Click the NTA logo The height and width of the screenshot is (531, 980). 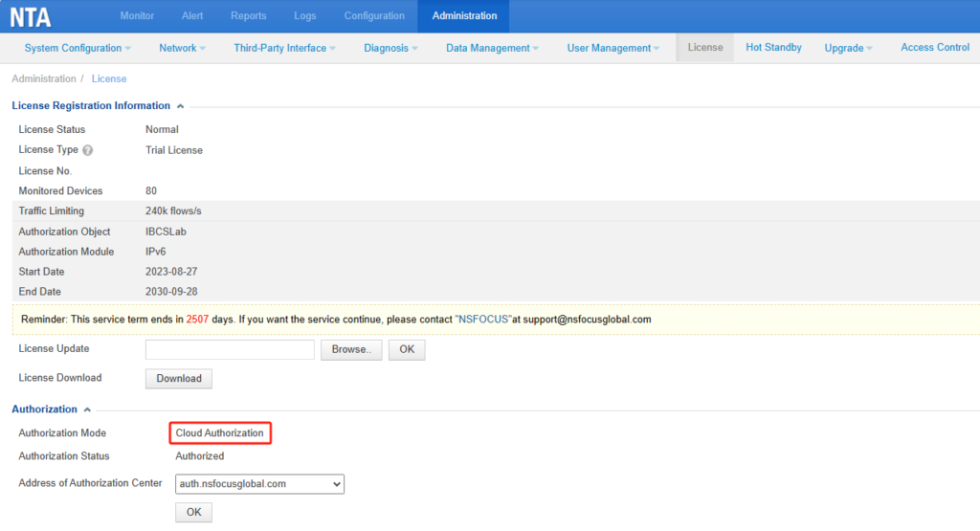pos(31,16)
